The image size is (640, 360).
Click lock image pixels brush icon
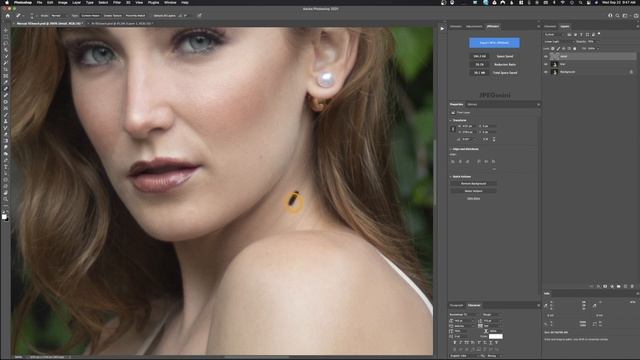click(558, 49)
